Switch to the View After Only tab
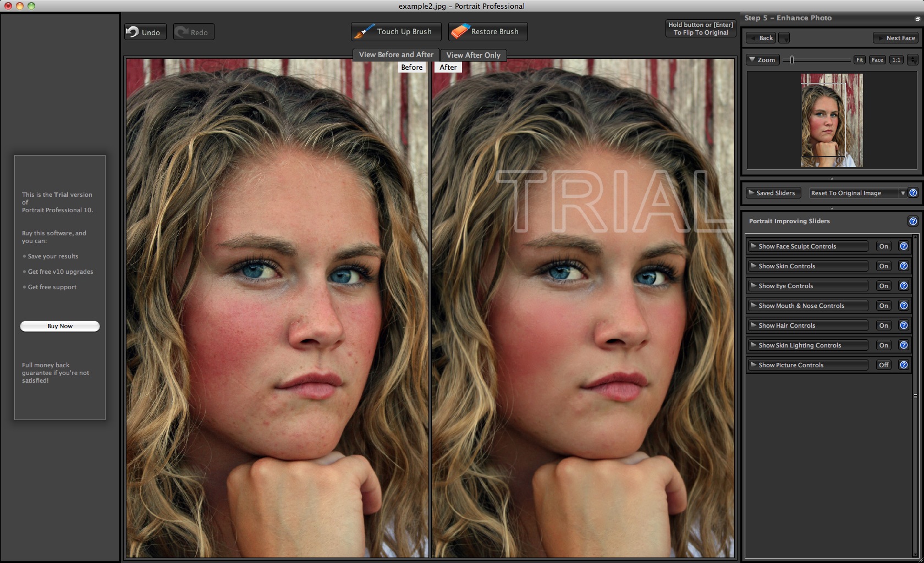This screenshot has width=924, height=563. 474,55
